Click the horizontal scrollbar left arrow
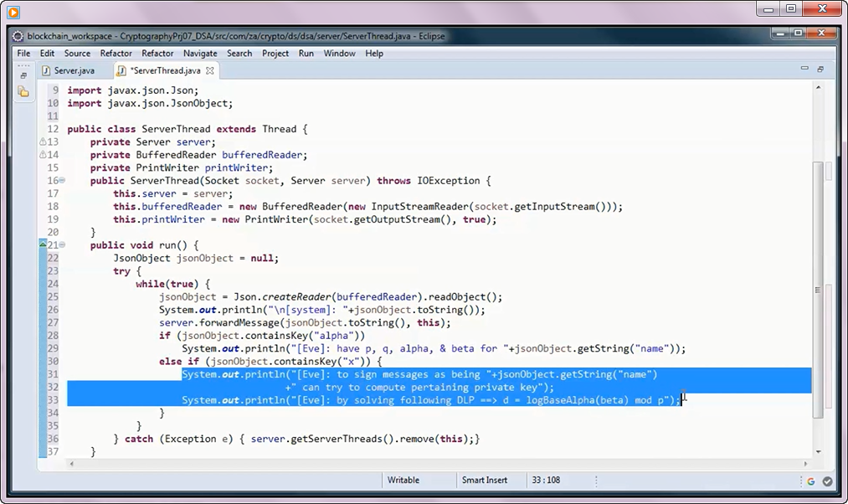 click(x=71, y=464)
